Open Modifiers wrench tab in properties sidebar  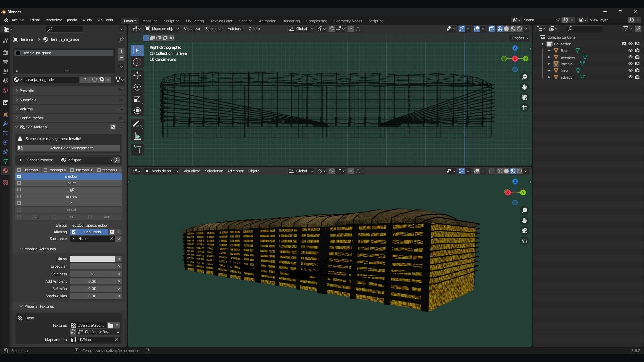coord(5,124)
